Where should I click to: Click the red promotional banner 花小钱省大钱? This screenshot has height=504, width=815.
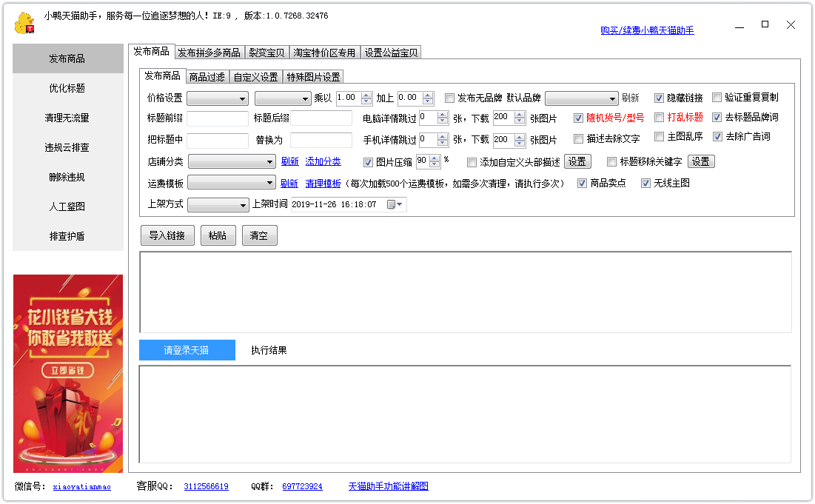[x=68, y=373]
